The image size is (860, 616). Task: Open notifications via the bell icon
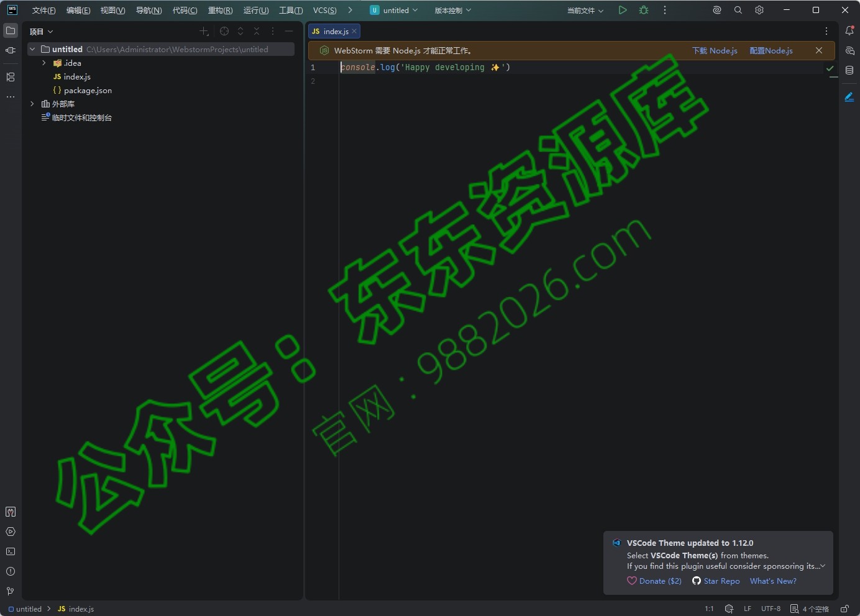pos(851,30)
